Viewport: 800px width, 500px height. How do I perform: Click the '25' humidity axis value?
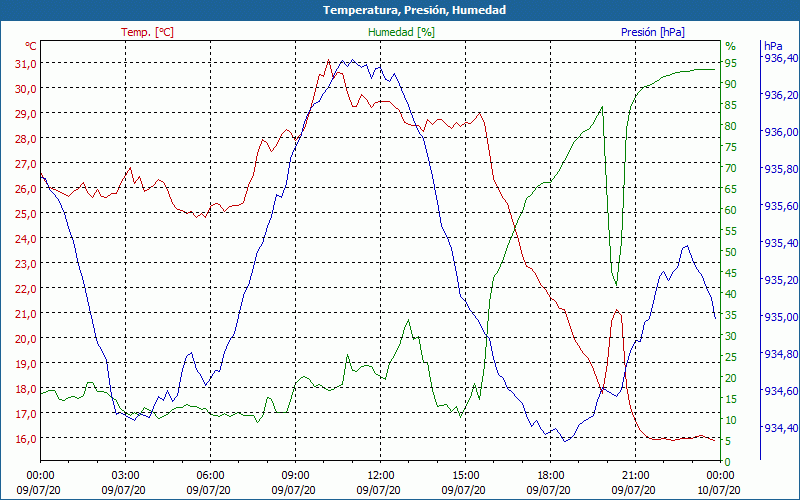click(731, 358)
